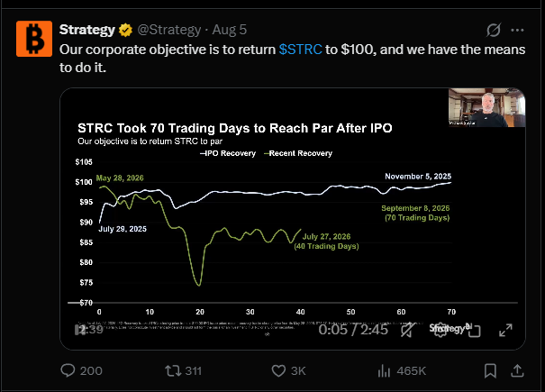Open the share post icon
Screen dimensions: 545x392
[x=517, y=370]
